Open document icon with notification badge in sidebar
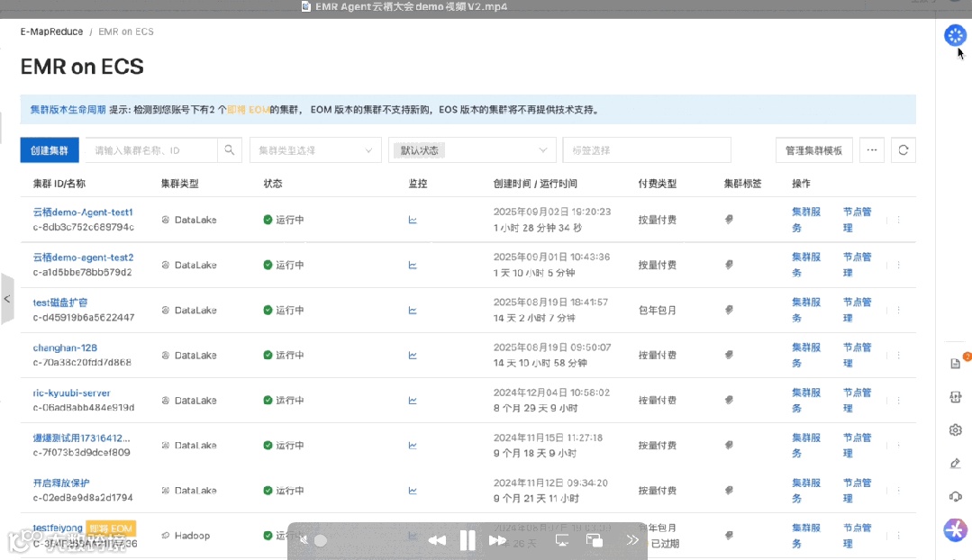972x560 pixels. [956, 364]
